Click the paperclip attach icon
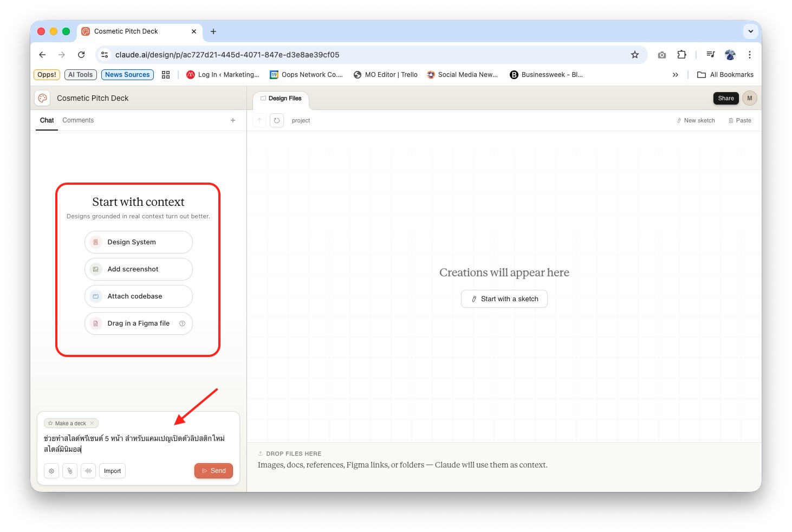The width and height of the screenshot is (792, 532). 70,471
